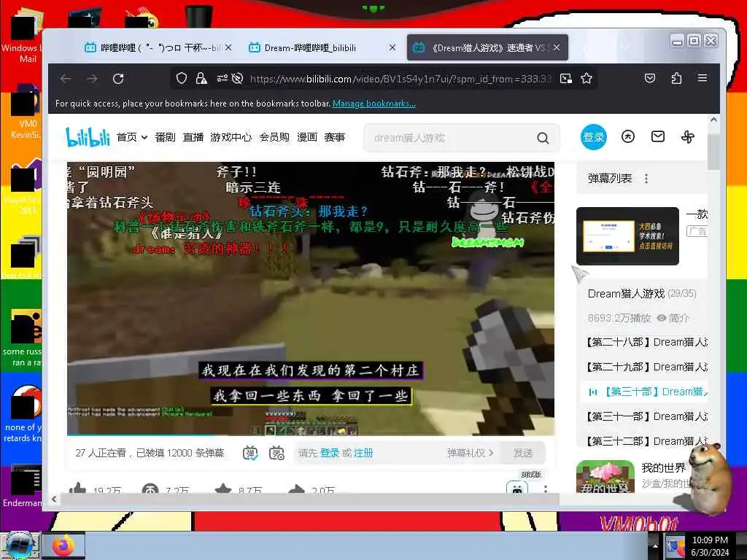Open the bilibili messages envelope icon

click(x=658, y=137)
